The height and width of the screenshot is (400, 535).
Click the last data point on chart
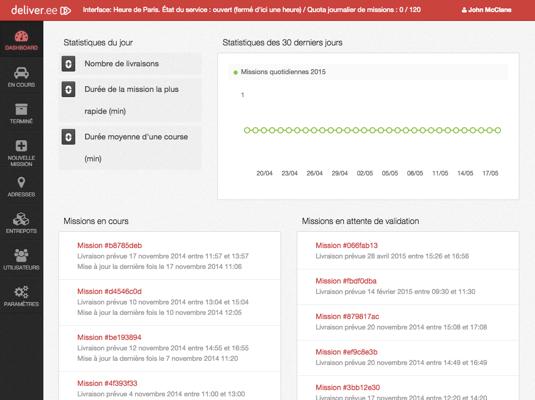click(x=498, y=130)
